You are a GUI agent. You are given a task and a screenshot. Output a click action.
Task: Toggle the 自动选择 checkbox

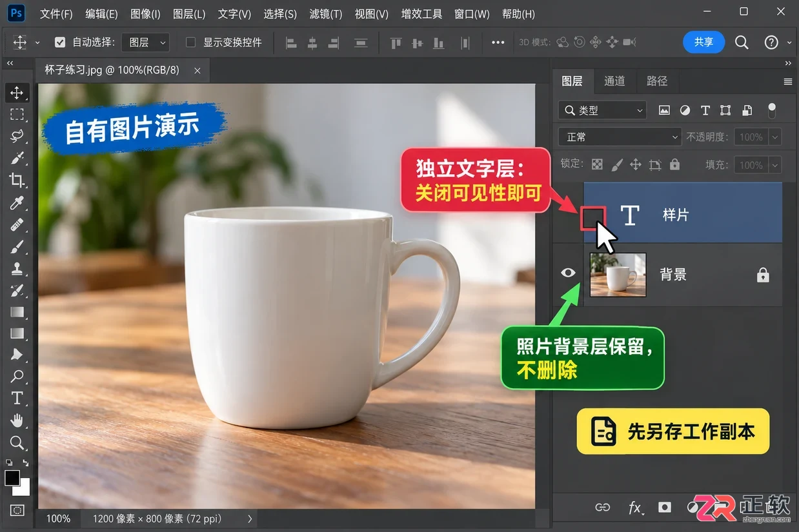[60, 43]
